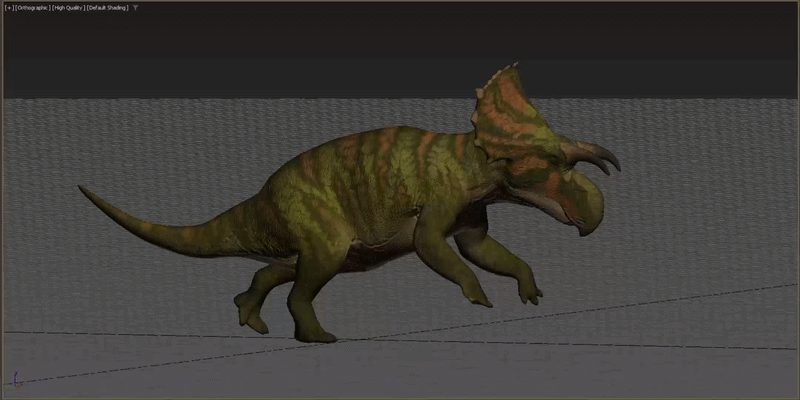This screenshot has width=800, height=400.
Task: Open the [+] general viewport menu
Action: [x=9, y=8]
